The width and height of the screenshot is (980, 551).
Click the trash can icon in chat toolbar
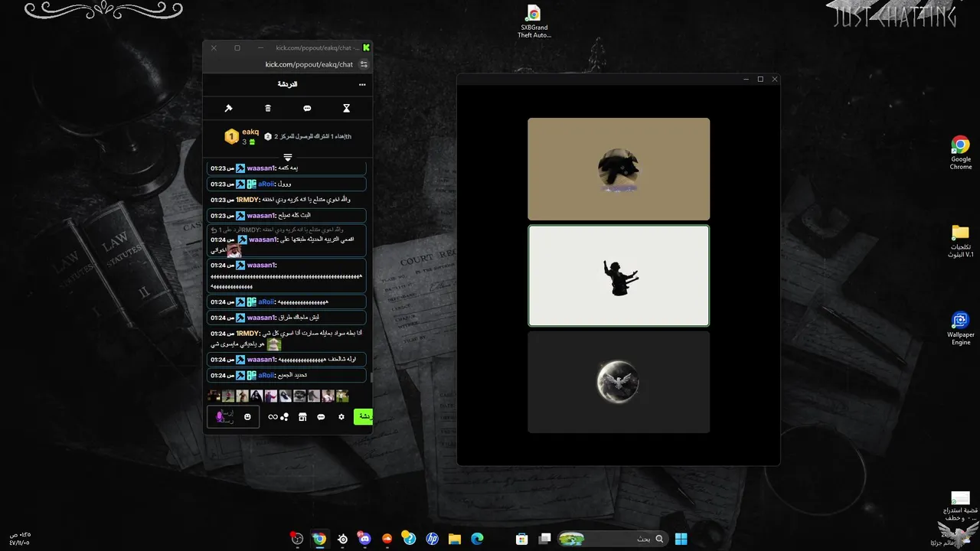click(268, 109)
